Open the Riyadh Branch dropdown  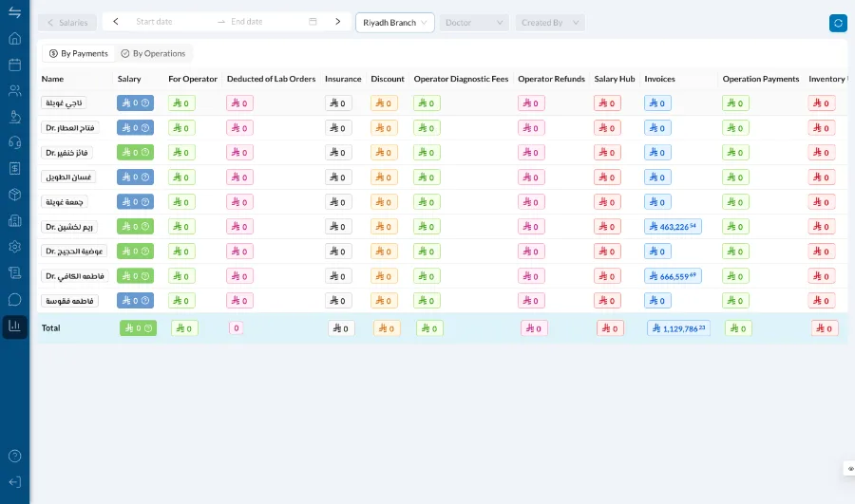click(395, 23)
